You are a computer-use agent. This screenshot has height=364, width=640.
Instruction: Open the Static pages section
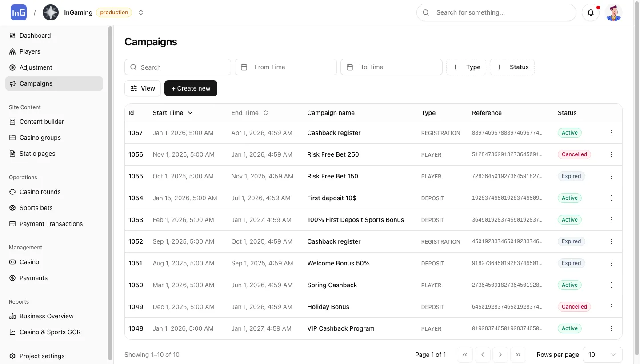click(x=37, y=154)
